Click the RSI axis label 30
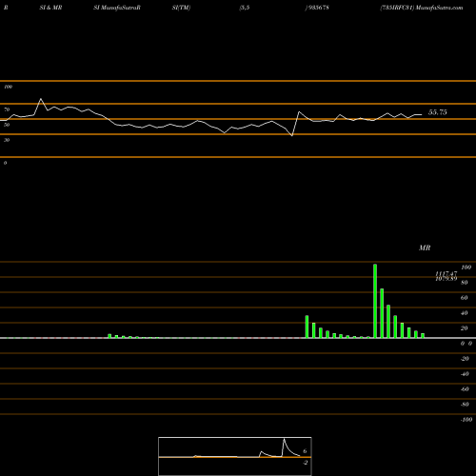 click(x=7, y=140)
